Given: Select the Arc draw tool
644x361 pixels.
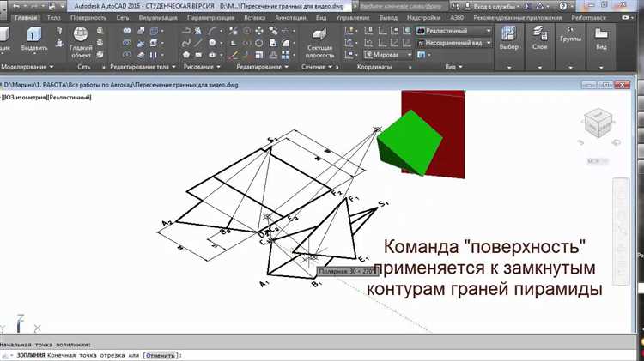Looking at the screenshot, I should pos(212,31).
